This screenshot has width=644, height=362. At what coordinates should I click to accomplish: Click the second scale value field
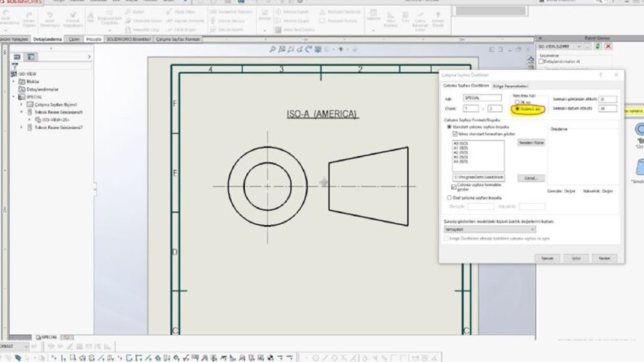coord(495,108)
